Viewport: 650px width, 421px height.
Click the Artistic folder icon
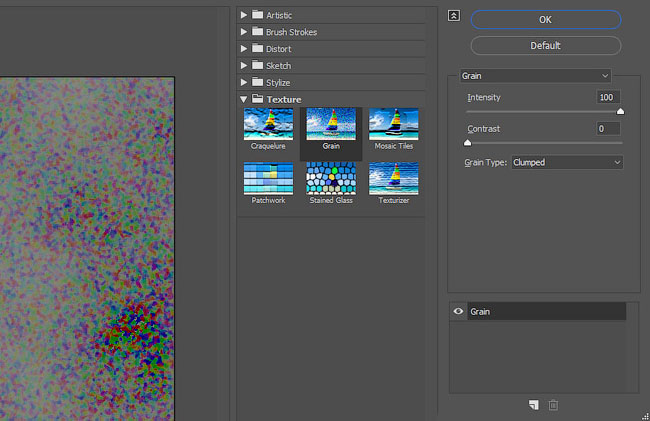coord(258,15)
